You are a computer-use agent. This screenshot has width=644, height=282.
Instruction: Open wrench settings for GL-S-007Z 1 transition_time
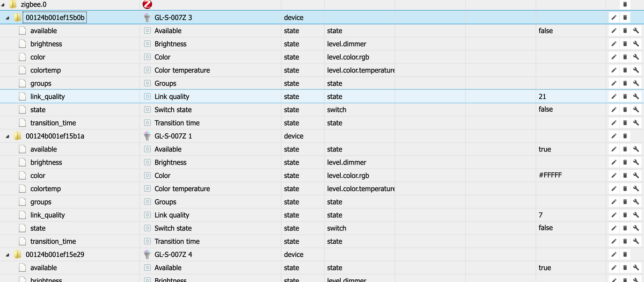pyautogui.click(x=635, y=241)
